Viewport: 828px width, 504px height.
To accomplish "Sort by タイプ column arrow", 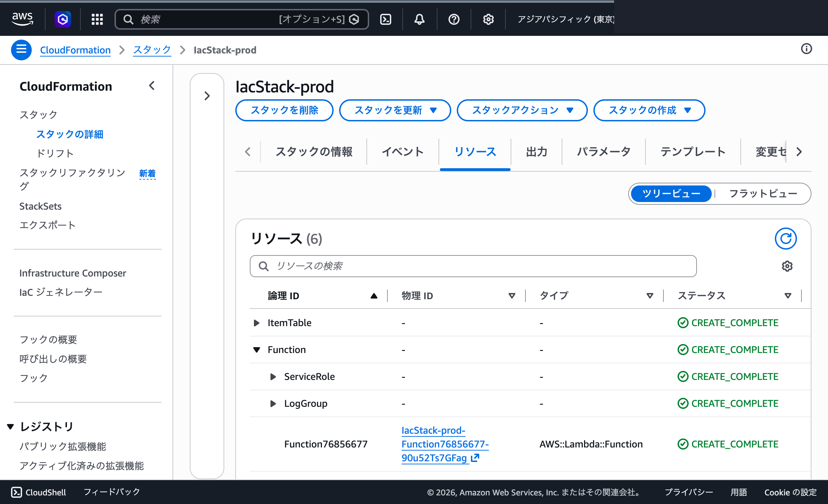I will 650,296.
